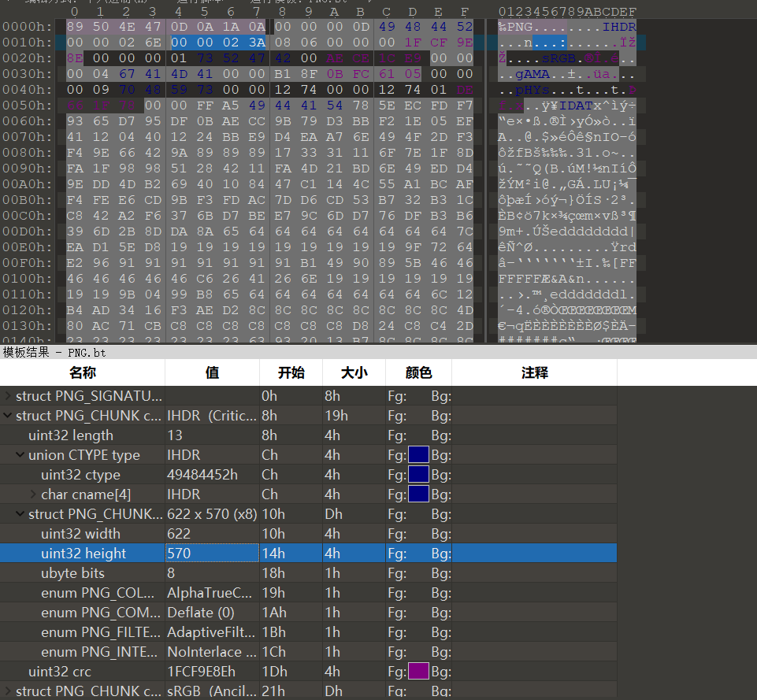This screenshot has width=757, height=700.
Task: Expand the char cname[4] array node
Action: pos(33,494)
